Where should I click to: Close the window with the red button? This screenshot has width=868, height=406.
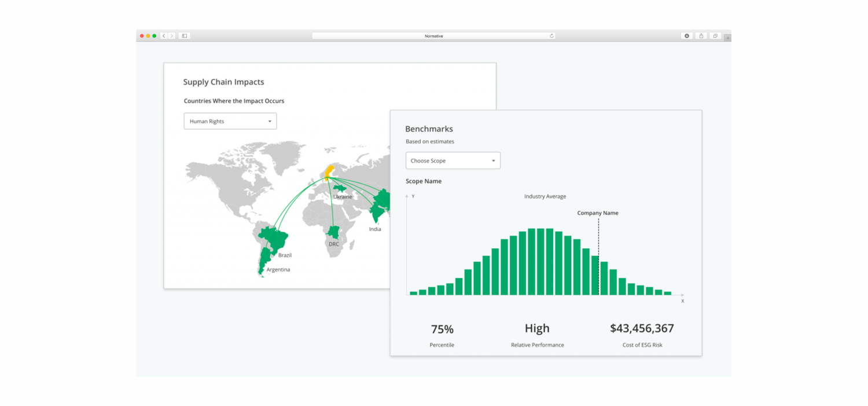[142, 36]
